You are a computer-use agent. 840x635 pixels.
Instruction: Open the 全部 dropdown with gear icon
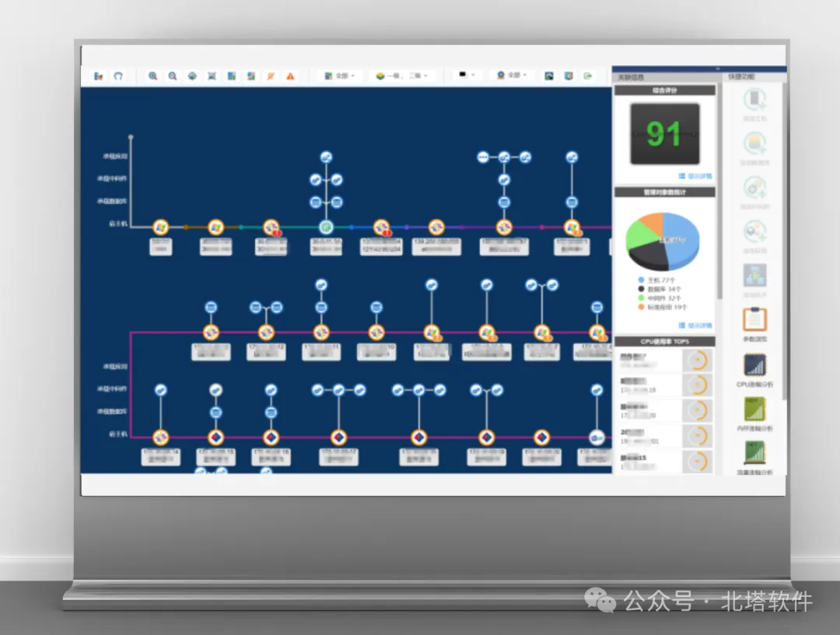512,75
